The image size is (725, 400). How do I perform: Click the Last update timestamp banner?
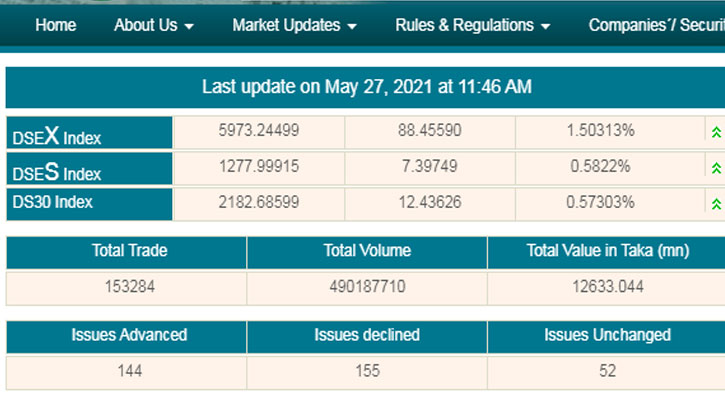(366, 87)
